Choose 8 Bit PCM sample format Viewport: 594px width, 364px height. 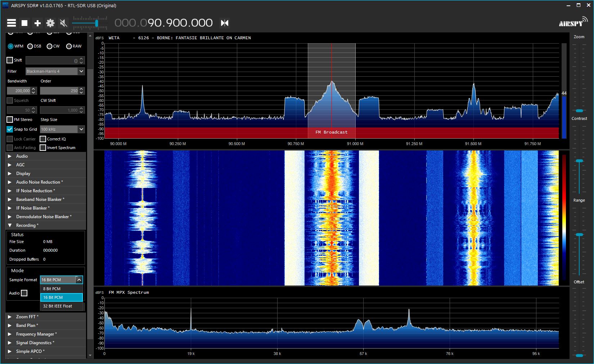62,289
